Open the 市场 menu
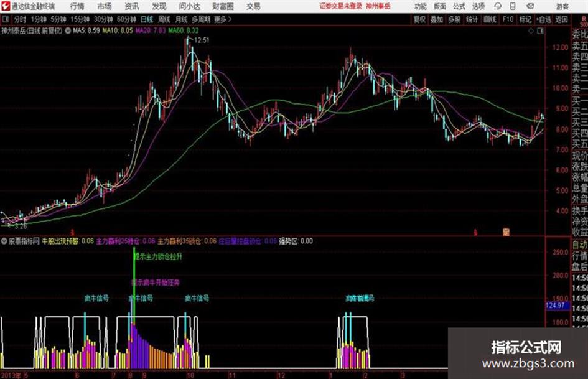The image size is (588, 379). pyautogui.click(x=105, y=6)
